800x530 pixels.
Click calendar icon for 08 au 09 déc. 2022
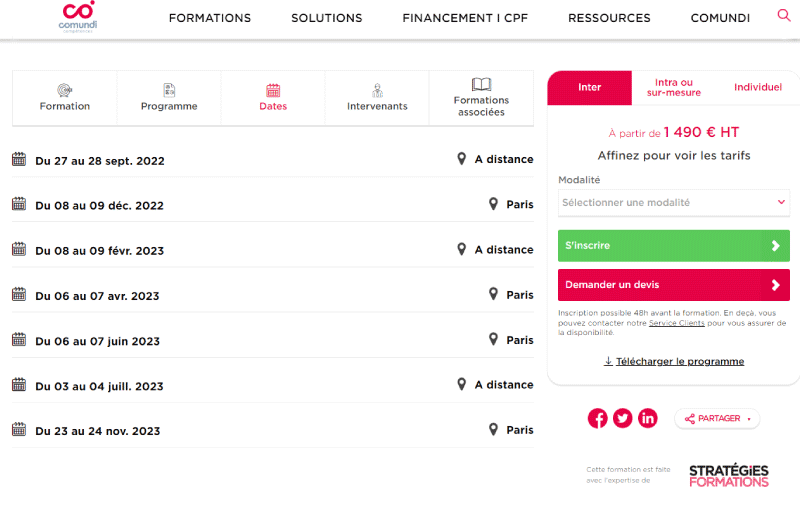19,204
